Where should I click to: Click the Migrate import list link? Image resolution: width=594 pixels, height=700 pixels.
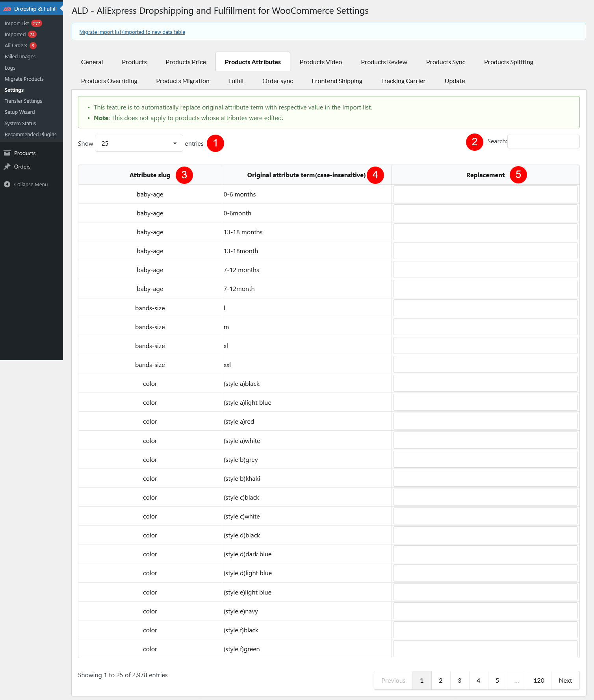[x=132, y=32]
